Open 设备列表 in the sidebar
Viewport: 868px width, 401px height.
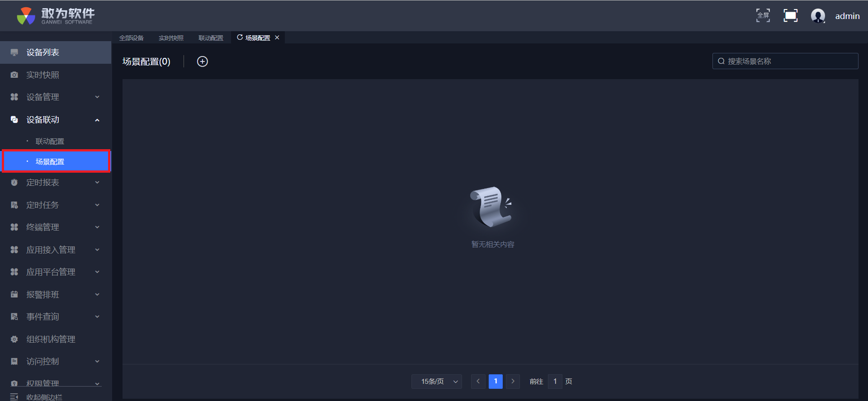56,52
